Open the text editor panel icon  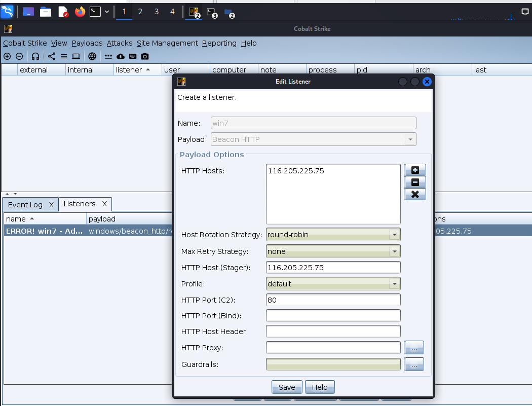point(63,12)
